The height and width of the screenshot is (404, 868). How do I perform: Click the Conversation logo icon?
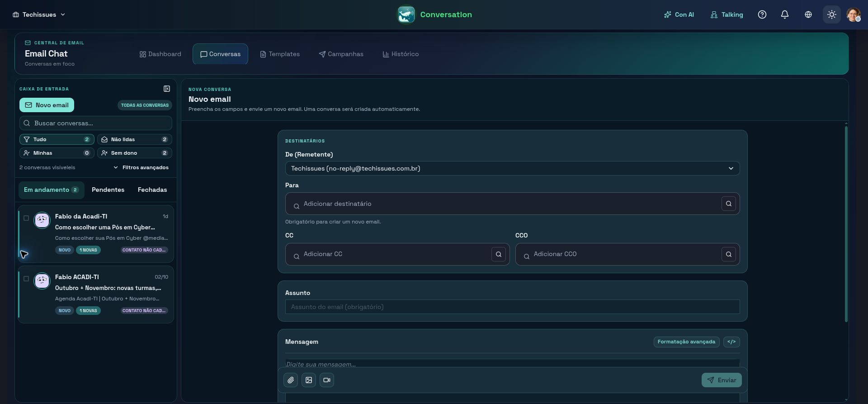coord(406,14)
